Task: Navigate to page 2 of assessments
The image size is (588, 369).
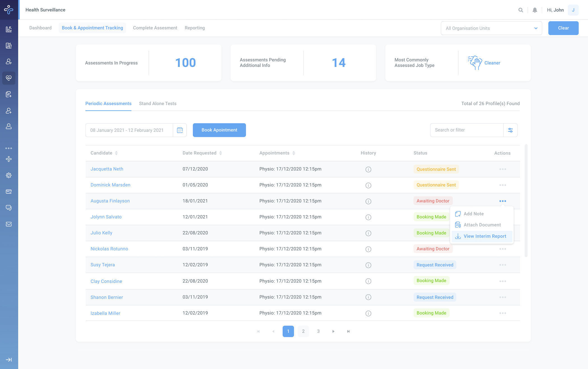Action: click(x=303, y=331)
